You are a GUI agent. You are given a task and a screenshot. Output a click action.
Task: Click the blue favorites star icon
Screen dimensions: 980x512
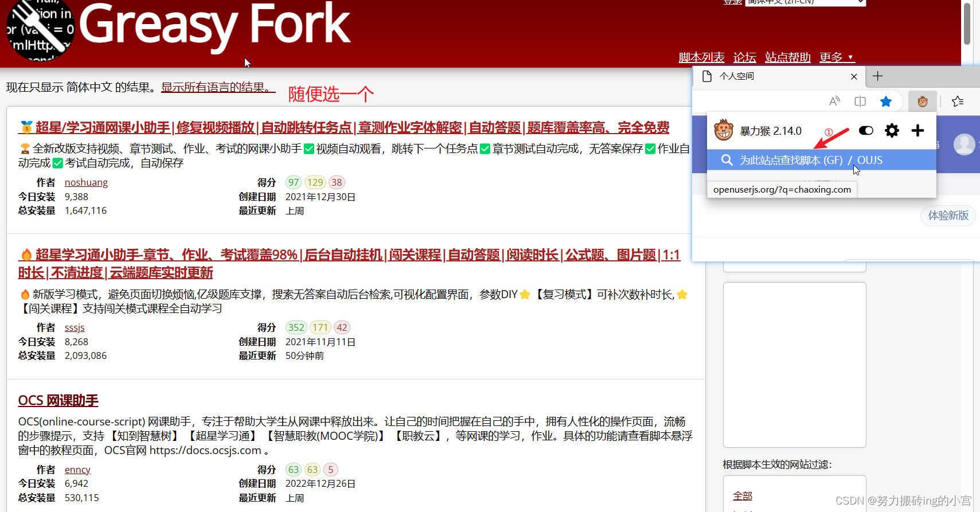click(886, 101)
